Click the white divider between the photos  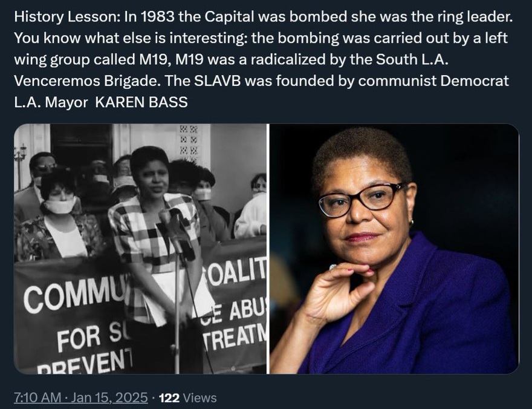point(268,249)
